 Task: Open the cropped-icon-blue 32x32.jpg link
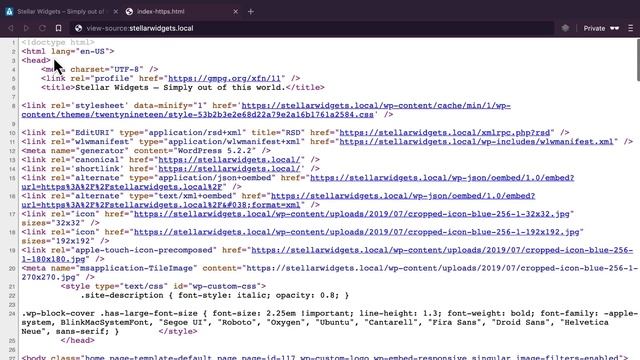pyautogui.click(x=351, y=214)
